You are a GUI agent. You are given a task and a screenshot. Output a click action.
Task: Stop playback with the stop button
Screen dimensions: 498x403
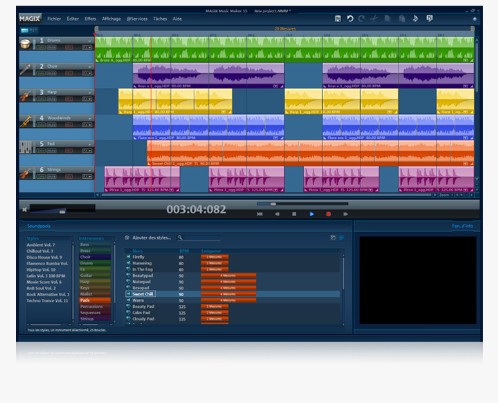294,214
